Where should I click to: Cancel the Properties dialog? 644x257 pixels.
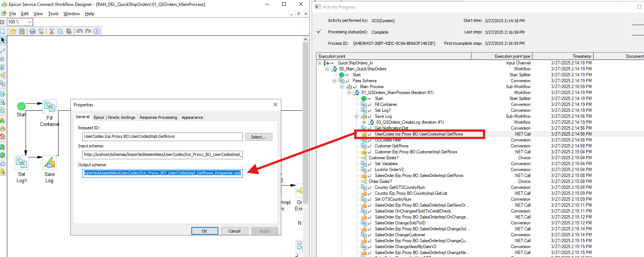[234, 231]
